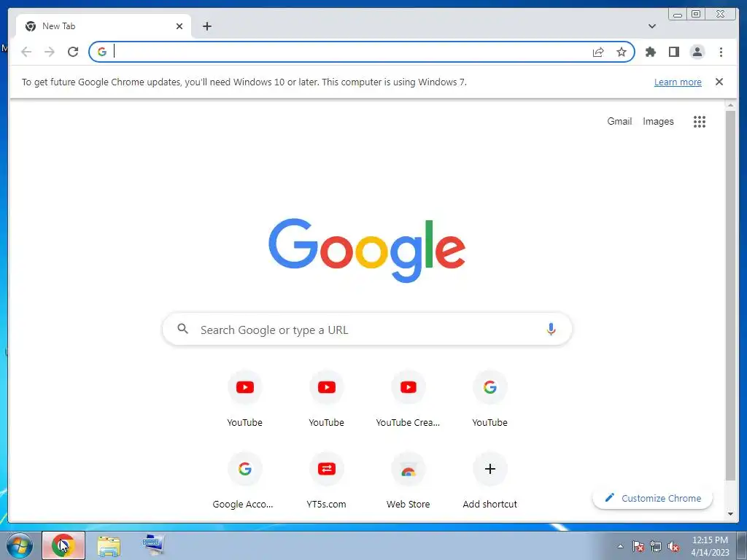Image resolution: width=747 pixels, height=560 pixels.
Task: Open YouTube shortcut with Google icon
Action: pyautogui.click(x=489, y=399)
